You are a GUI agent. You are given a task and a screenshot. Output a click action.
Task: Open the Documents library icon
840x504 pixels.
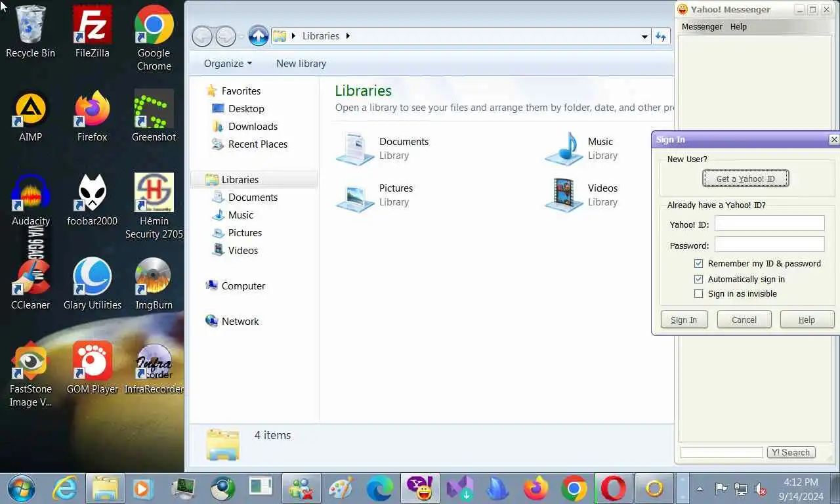[x=356, y=148]
